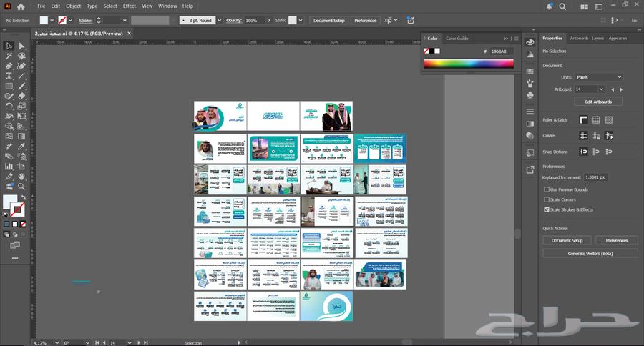Click Document Setup in Quick Actions

click(x=567, y=240)
